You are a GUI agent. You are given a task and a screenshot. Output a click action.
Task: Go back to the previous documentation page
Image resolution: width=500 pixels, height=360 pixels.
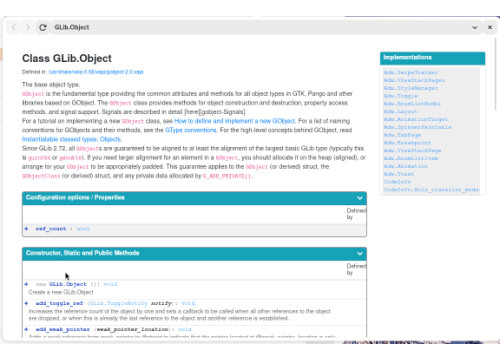click(x=13, y=27)
